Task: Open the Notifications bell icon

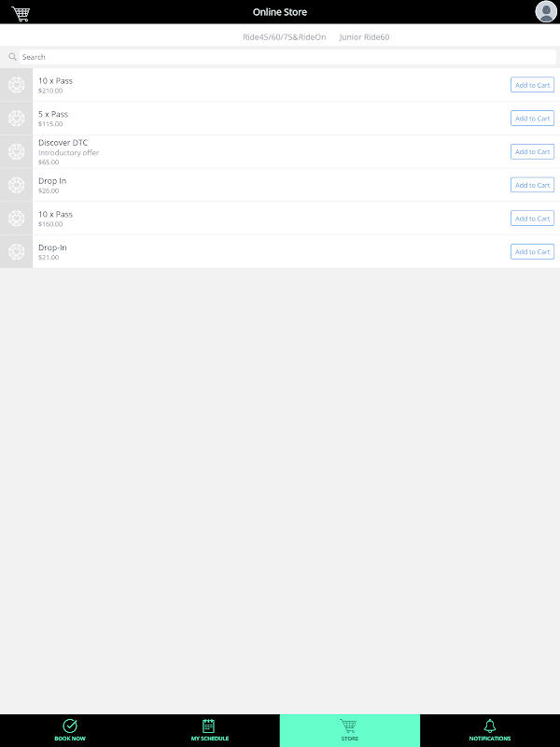Action: (490, 726)
